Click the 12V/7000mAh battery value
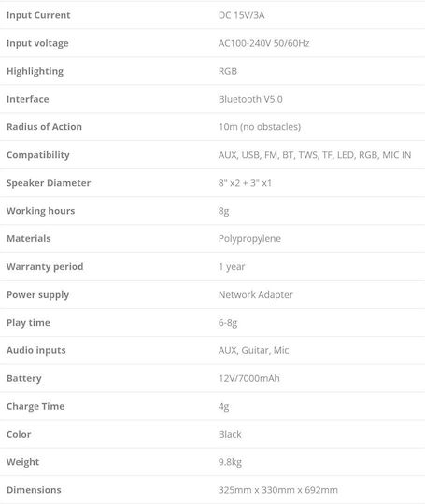Screen dimensions: 425x504 pyautogui.click(x=249, y=378)
